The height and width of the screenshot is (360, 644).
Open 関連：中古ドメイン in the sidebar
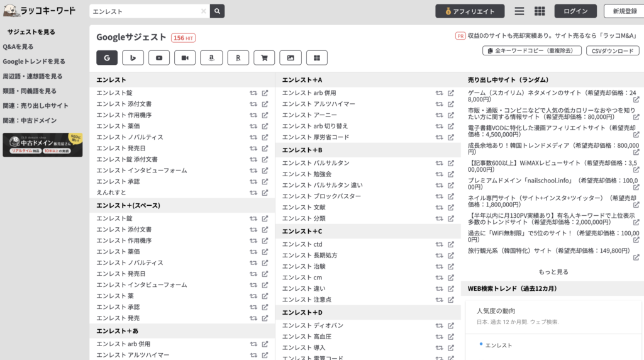tap(30, 120)
